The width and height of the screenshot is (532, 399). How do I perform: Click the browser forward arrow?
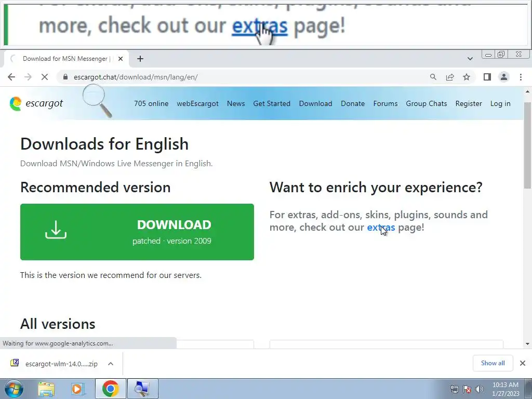pos(28,77)
